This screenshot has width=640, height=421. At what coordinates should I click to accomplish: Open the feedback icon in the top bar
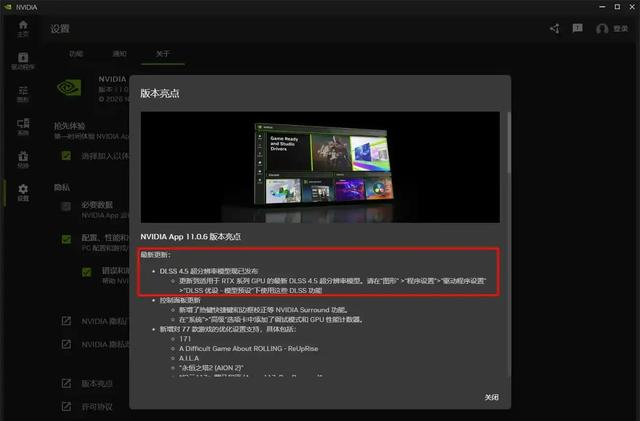578,28
